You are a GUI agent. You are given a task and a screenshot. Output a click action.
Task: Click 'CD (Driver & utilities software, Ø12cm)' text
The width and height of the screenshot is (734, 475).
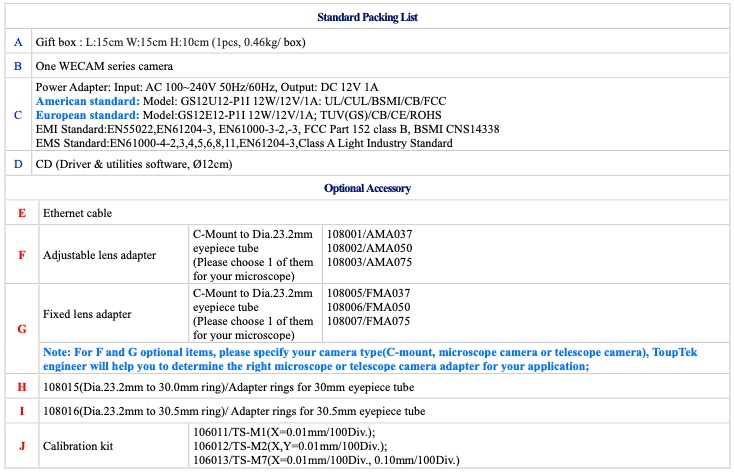pyautogui.click(x=134, y=164)
